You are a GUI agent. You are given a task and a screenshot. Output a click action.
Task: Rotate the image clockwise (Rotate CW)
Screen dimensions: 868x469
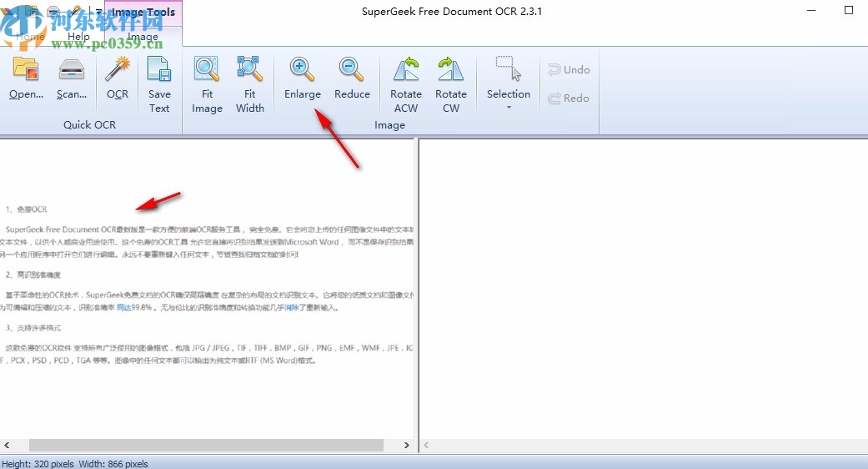point(450,85)
